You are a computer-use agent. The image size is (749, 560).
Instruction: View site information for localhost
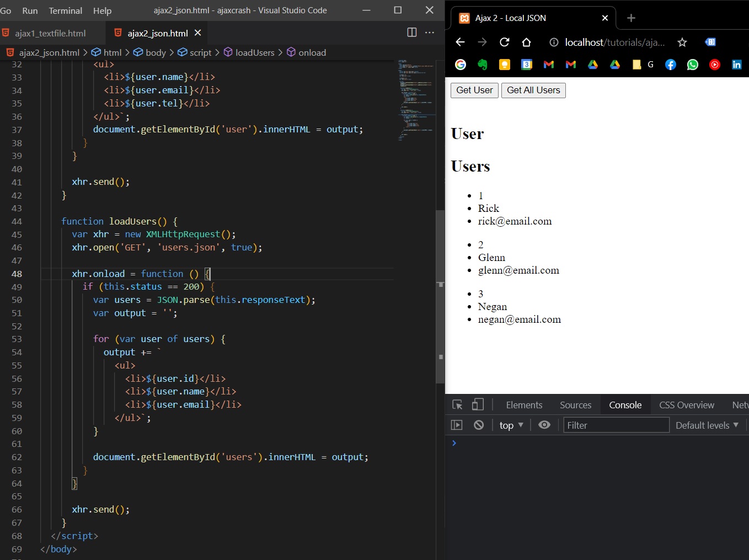coord(554,42)
